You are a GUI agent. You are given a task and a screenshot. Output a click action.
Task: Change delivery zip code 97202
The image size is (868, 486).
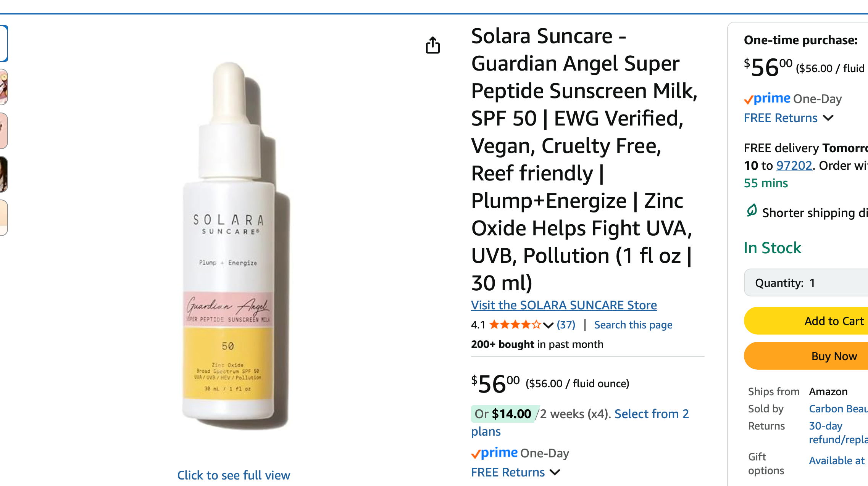click(794, 166)
